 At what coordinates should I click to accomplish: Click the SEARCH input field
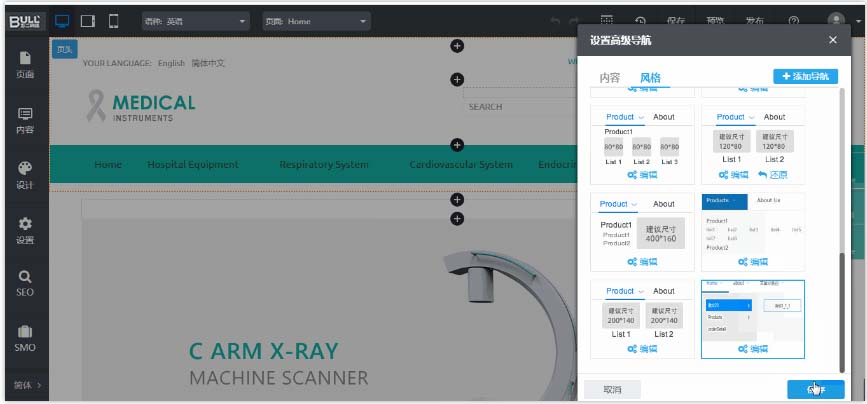coord(510,107)
